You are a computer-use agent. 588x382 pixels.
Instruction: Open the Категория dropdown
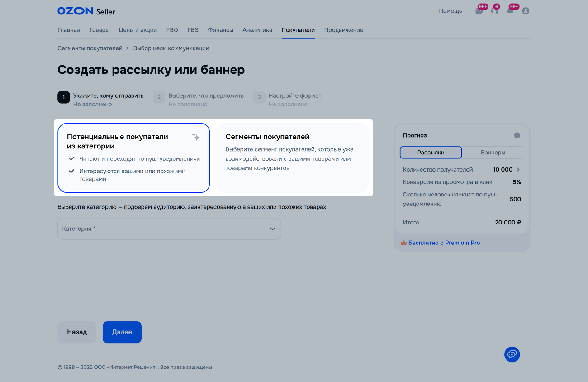[x=169, y=229]
